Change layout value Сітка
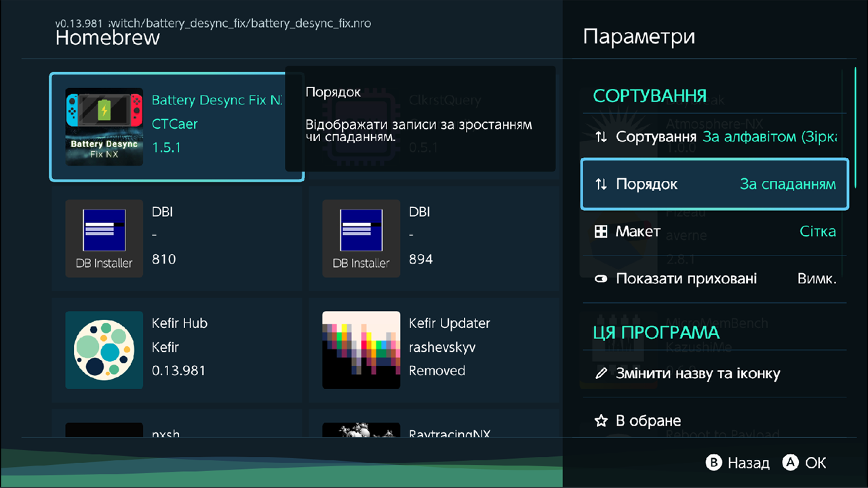This screenshot has width=868, height=488. tap(818, 232)
